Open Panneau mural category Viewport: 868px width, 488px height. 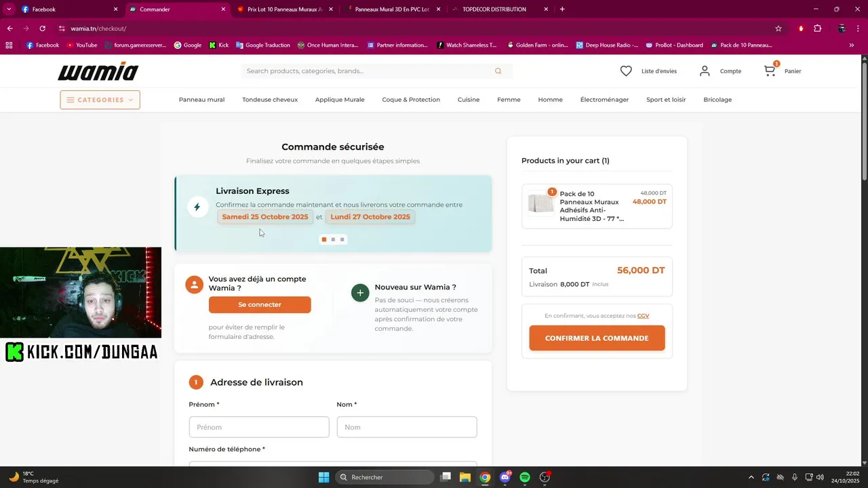(x=201, y=100)
